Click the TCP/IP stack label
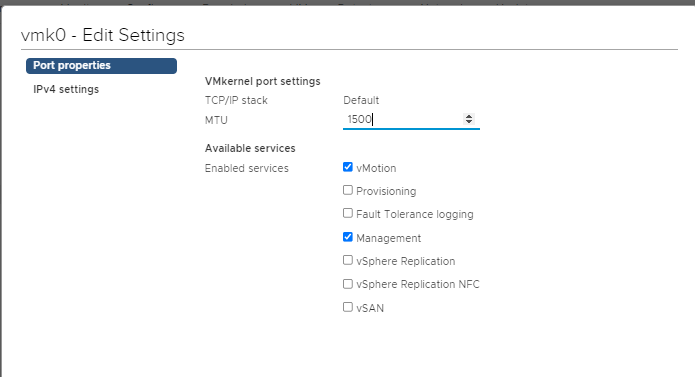The image size is (695, 377). (236, 100)
